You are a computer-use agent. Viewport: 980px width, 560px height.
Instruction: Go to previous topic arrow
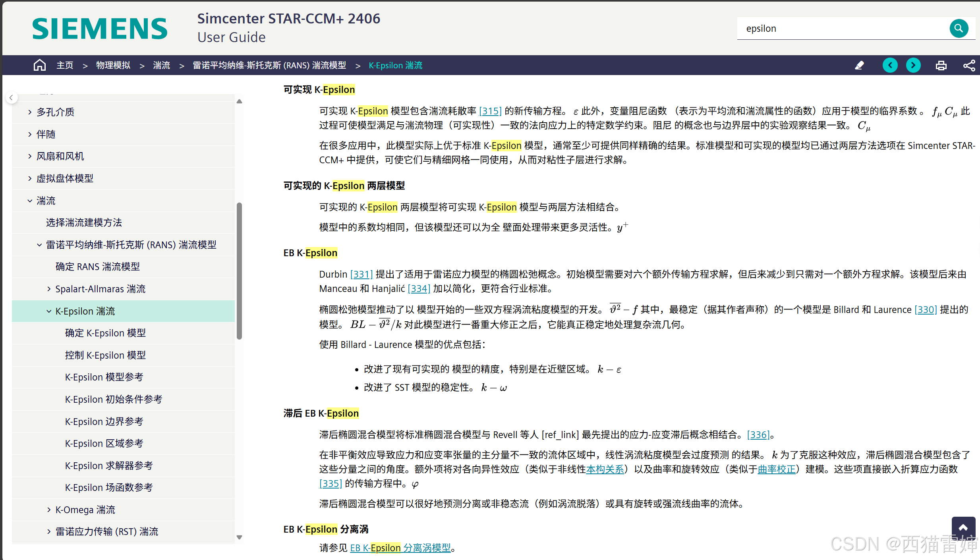point(890,65)
